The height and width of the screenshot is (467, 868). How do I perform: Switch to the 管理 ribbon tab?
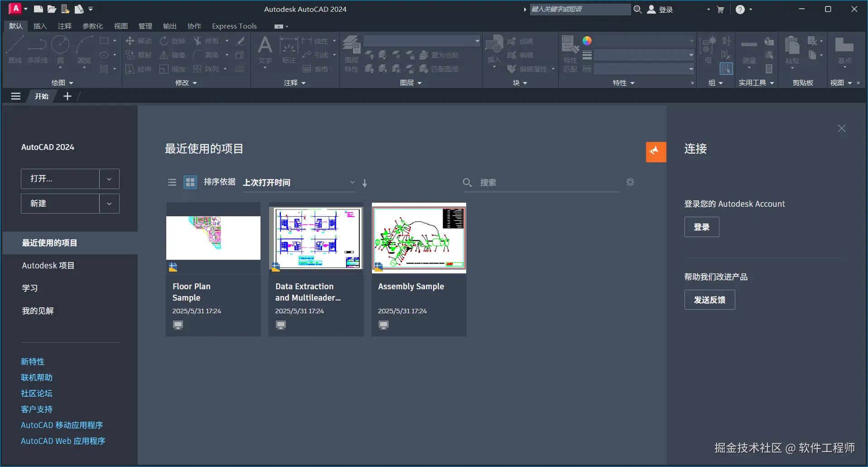point(145,26)
